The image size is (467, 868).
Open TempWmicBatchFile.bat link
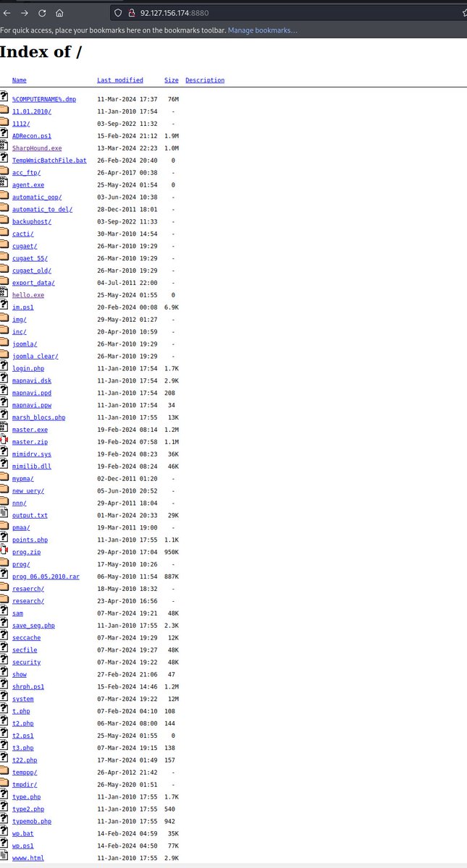pyautogui.click(x=49, y=161)
